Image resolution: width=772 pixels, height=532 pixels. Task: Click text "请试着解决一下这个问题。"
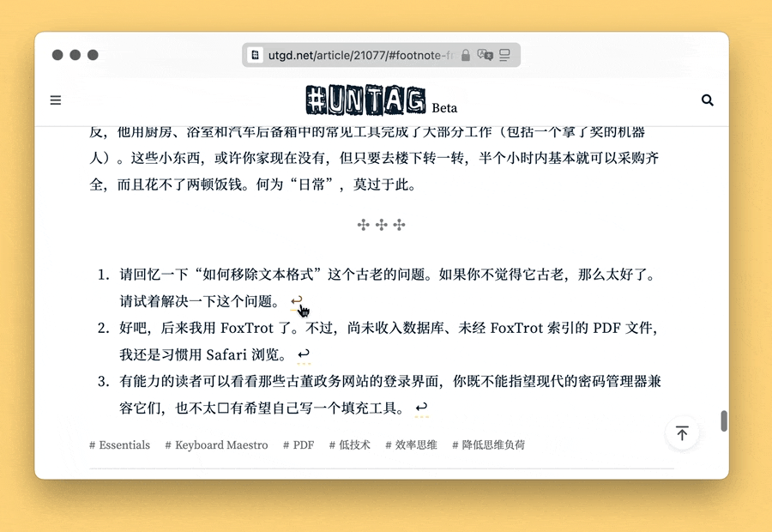pyautogui.click(x=199, y=301)
